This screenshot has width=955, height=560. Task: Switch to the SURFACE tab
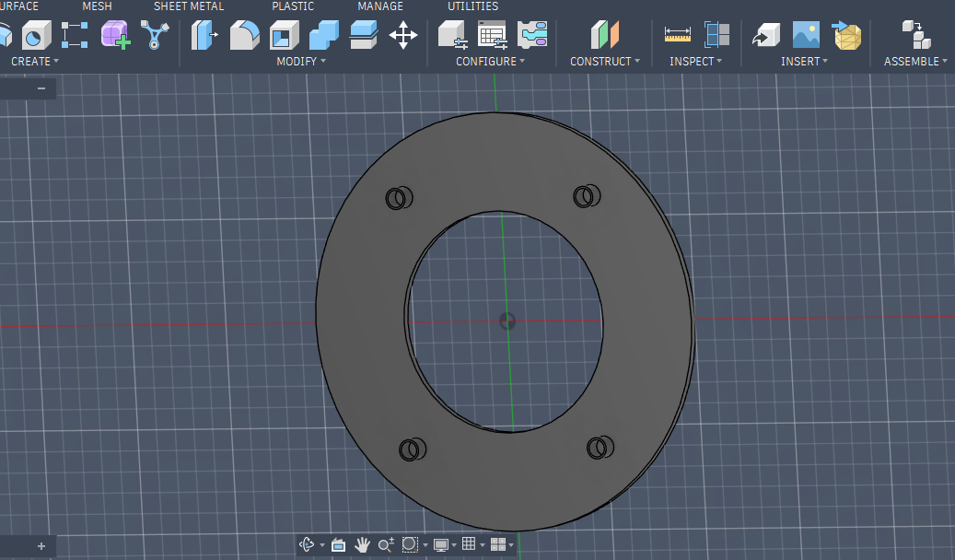pos(19,6)
